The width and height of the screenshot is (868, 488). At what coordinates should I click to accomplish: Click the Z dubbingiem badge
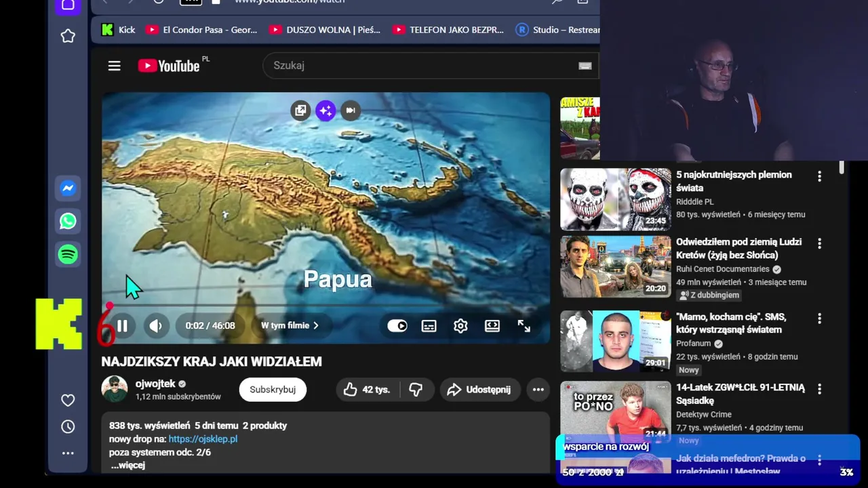(x=710, y=296)
